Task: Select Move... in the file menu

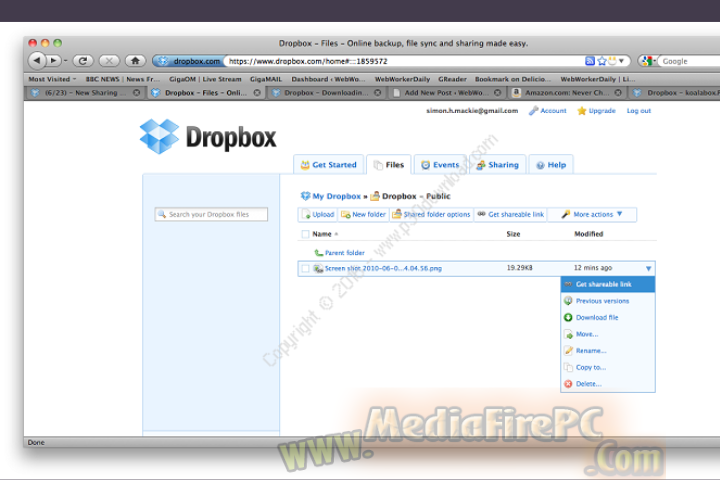Action: (x=608, y=334)
